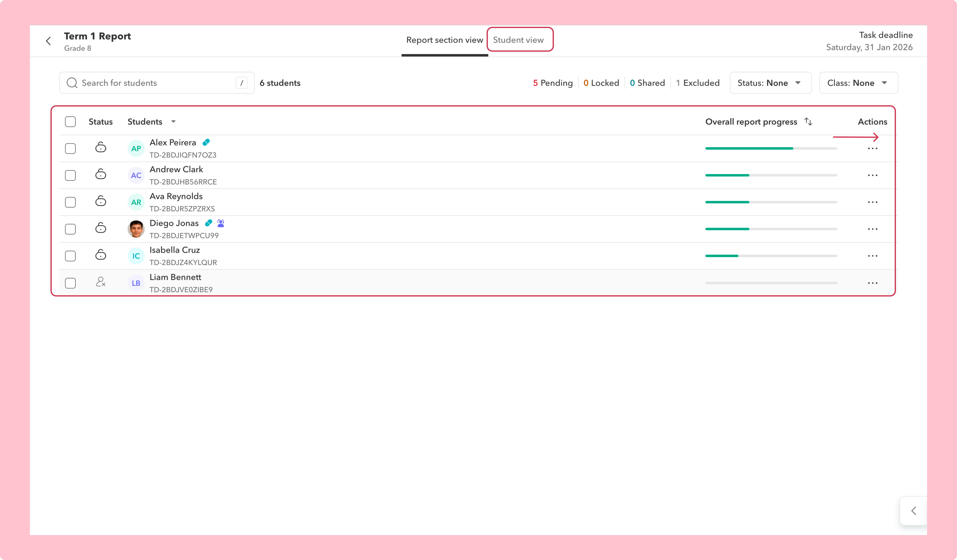The height and width of the screenshot is (560, 957).
Task: Switch to Report section view tab
Action: point(445,40)
